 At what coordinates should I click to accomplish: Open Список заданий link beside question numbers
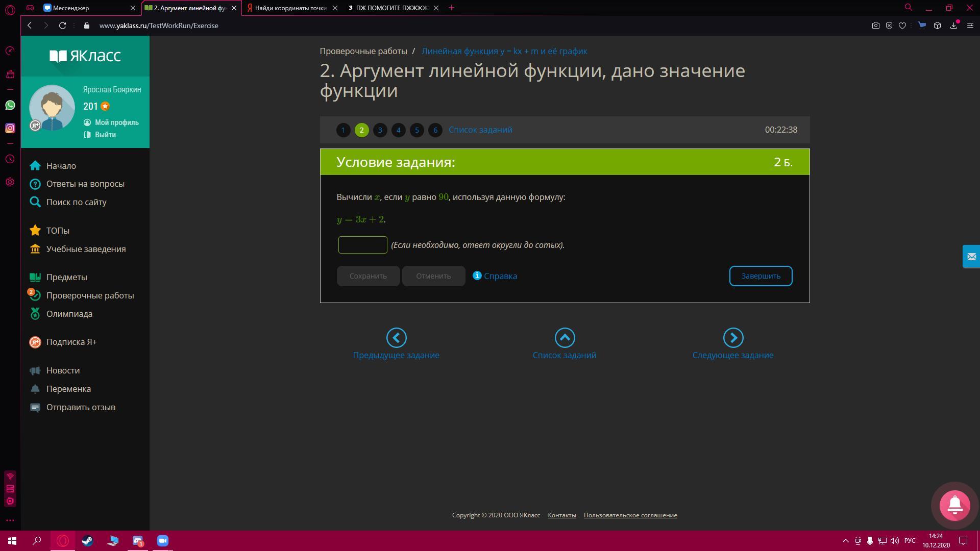480,130
